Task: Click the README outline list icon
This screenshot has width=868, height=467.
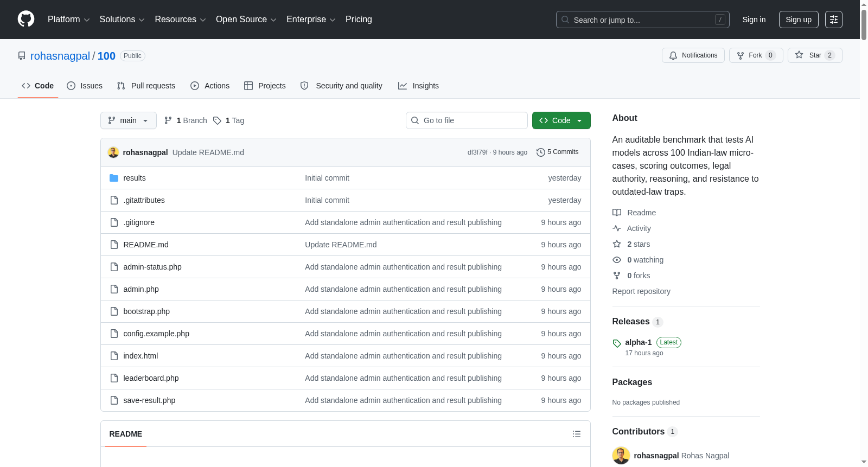Action: 577,434
